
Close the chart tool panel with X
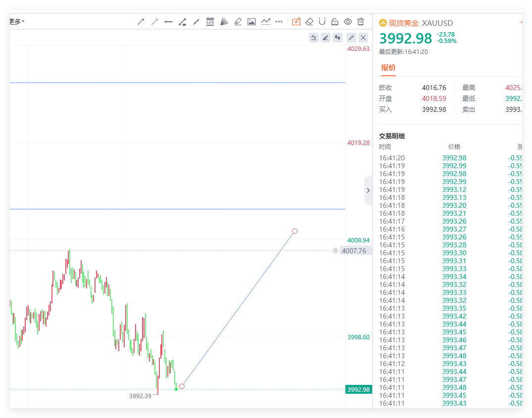point(363,38)
